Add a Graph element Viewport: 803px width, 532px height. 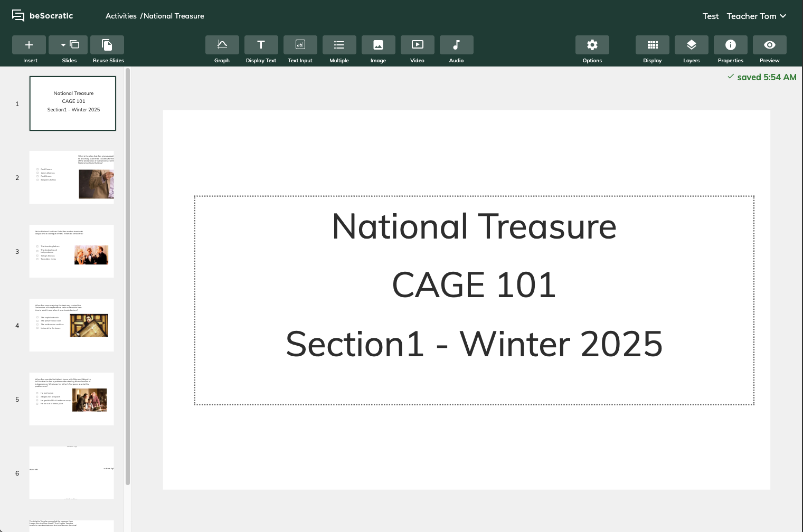(x=222, y=45)
